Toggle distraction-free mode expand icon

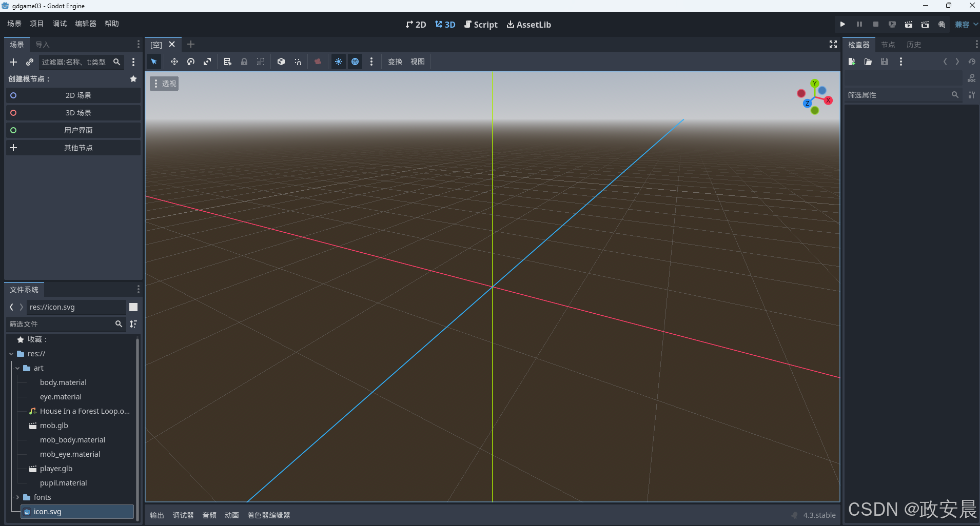(833, 45)
